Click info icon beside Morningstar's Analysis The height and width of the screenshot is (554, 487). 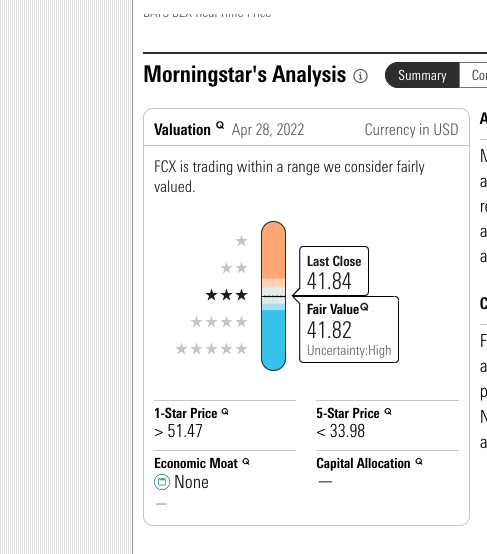360,76
